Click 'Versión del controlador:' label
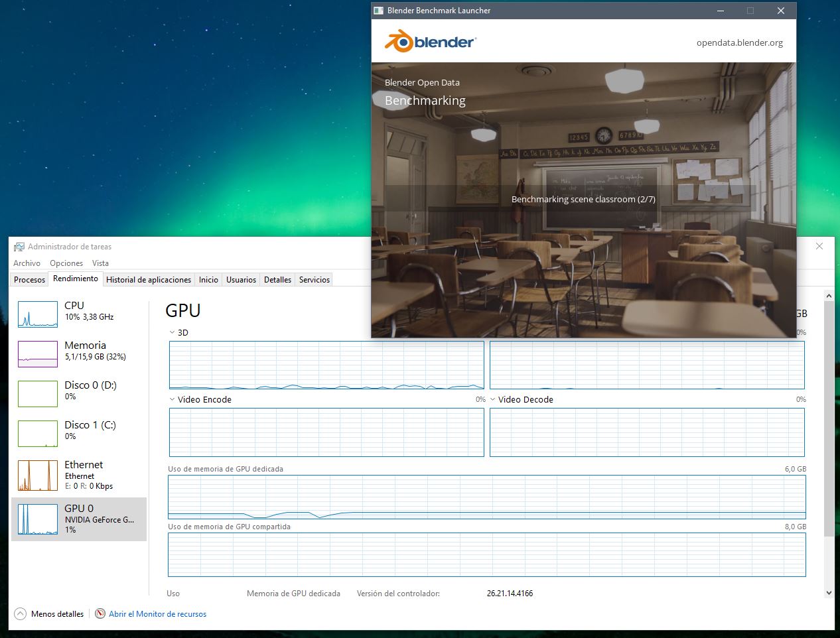840x638 pixels. (398, 594)
